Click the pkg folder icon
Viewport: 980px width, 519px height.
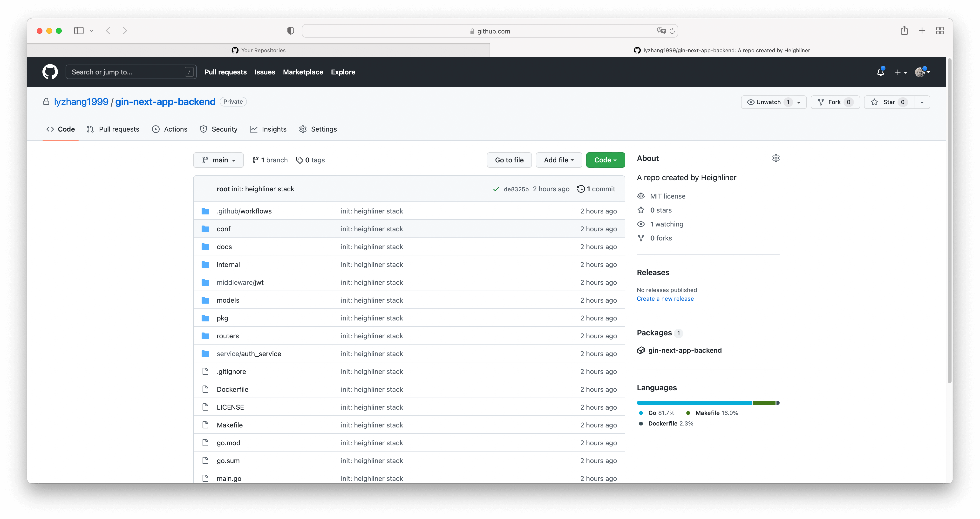[205, 318]
